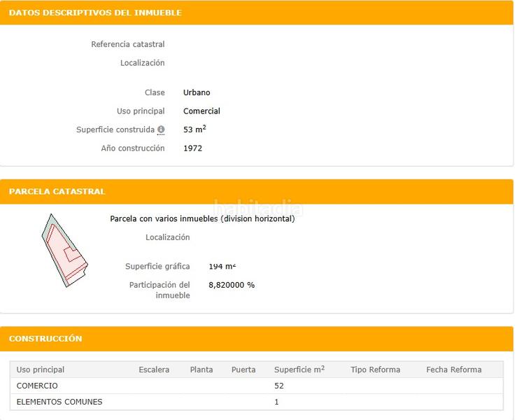Click the Superficie m² column header
Viewport: 517px width, 420px height.
point(299,370)
